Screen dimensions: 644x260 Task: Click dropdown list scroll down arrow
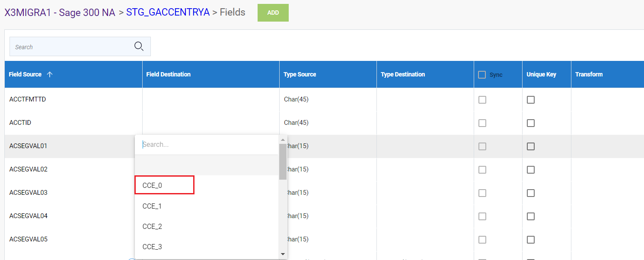pyautogui.click(x=283, y=254)
